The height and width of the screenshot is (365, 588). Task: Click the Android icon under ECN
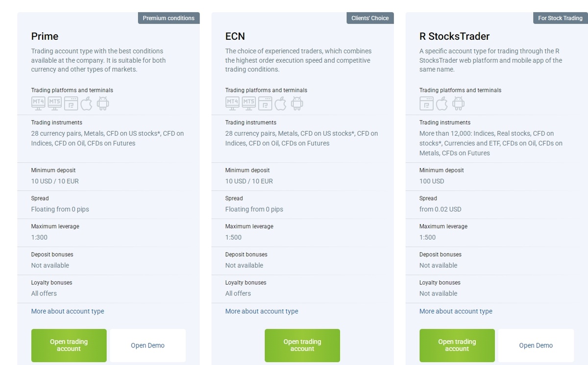click(x=297, y=103)
